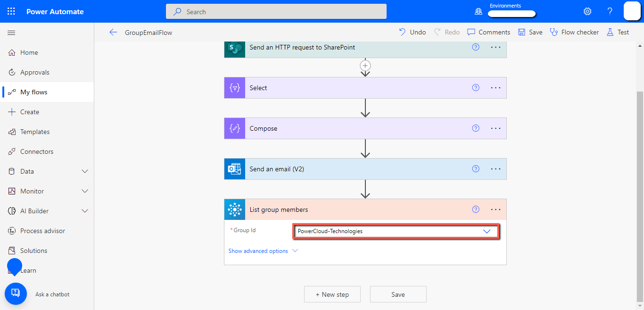Viewport: 644px width, 310px height.
Task: Open help for the Select step
Action: 476,88
